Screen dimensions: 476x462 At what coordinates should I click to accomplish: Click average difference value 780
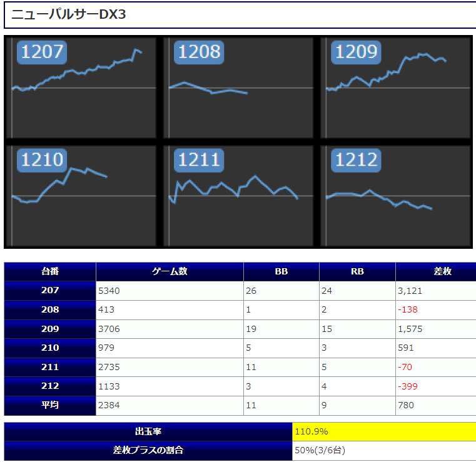pos(436,405)
